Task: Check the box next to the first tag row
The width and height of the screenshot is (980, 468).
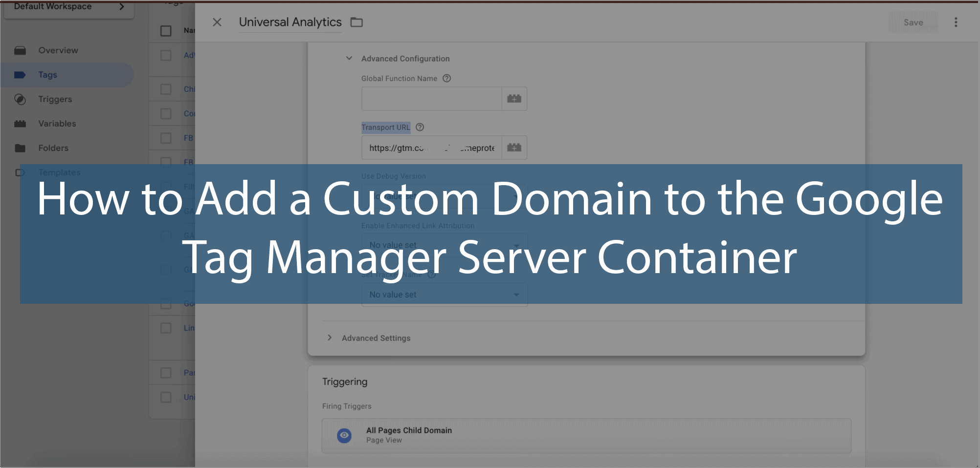Action: click(165, 55)
